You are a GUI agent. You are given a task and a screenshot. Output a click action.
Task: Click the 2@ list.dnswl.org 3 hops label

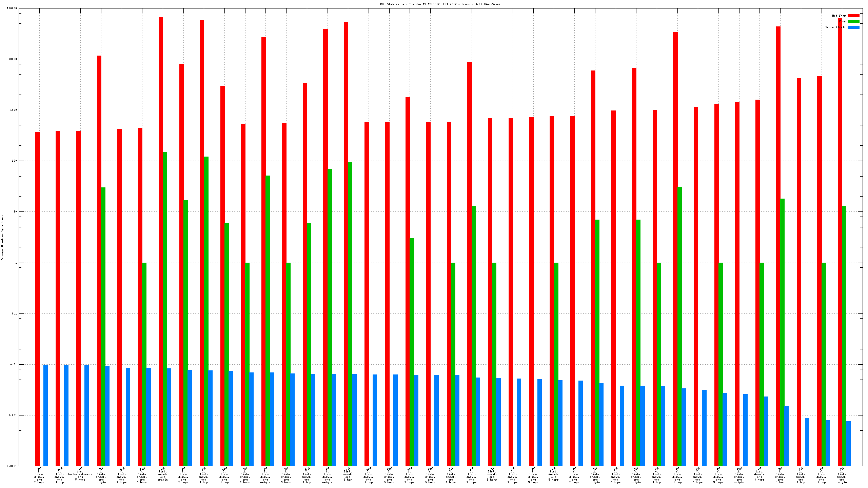point(759,474)
